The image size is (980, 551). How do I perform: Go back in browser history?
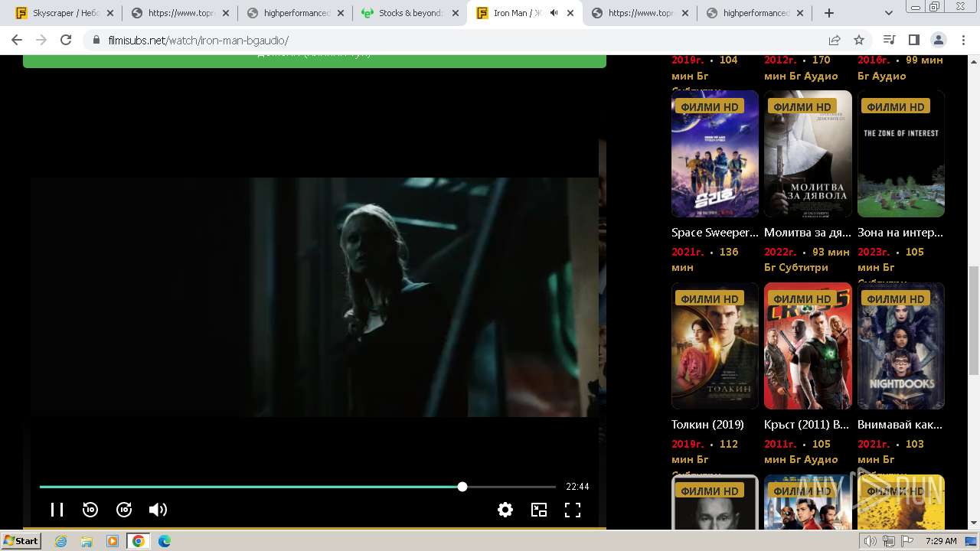(x=17, y=40)
